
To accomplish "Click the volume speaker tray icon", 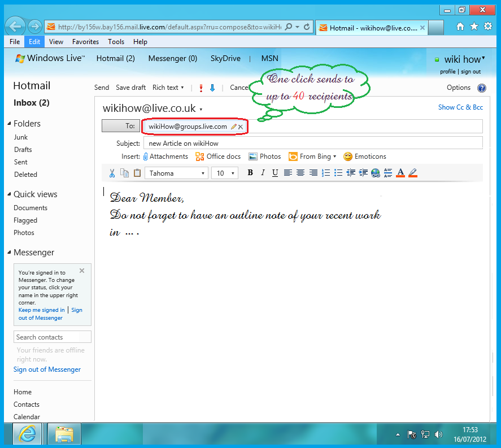I will (x=438, y=434).
